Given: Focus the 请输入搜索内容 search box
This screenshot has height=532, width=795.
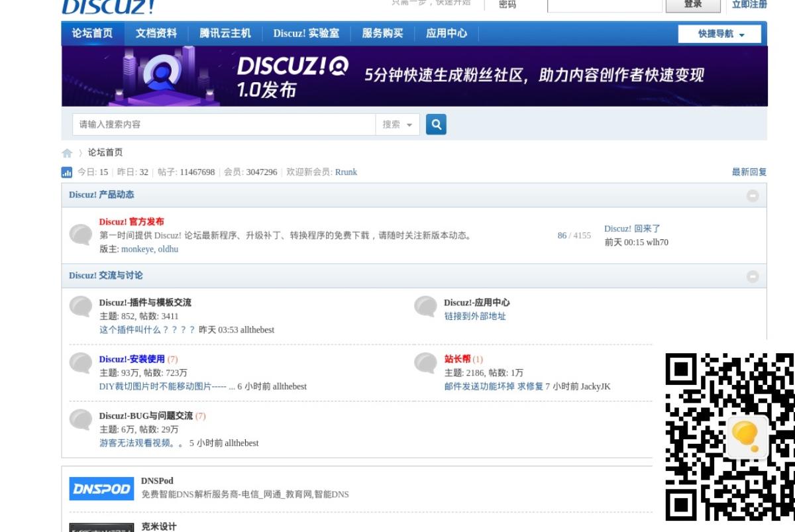Looking at the screenshot, I should (224, 125).
